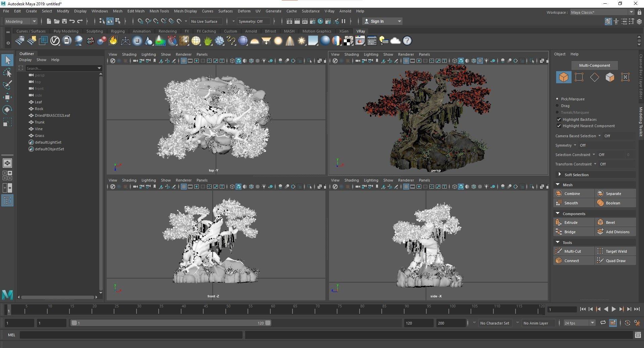Choose the Paint Selection tool

(7, 85)
